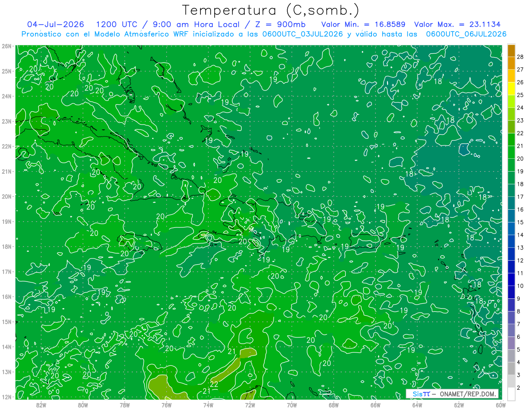Click the "26N" latitude axis label
Viewport: 532px width, 411px height.
6,46
